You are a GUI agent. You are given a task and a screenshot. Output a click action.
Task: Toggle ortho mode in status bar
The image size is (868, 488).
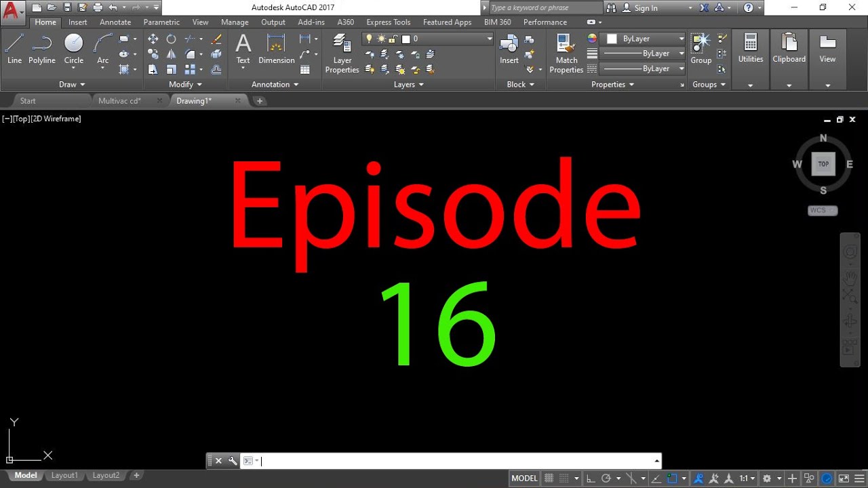coord(591,479)
